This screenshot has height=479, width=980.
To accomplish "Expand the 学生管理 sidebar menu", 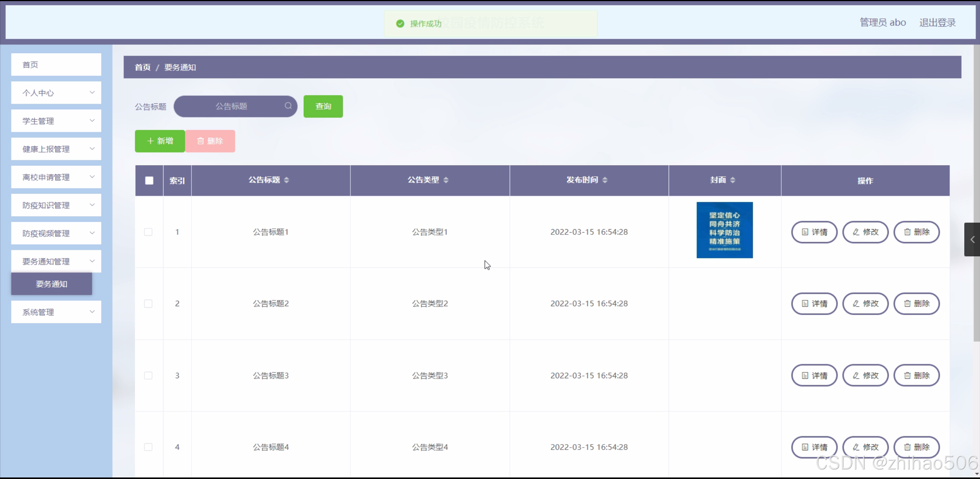I will click(x=56, y=121).
